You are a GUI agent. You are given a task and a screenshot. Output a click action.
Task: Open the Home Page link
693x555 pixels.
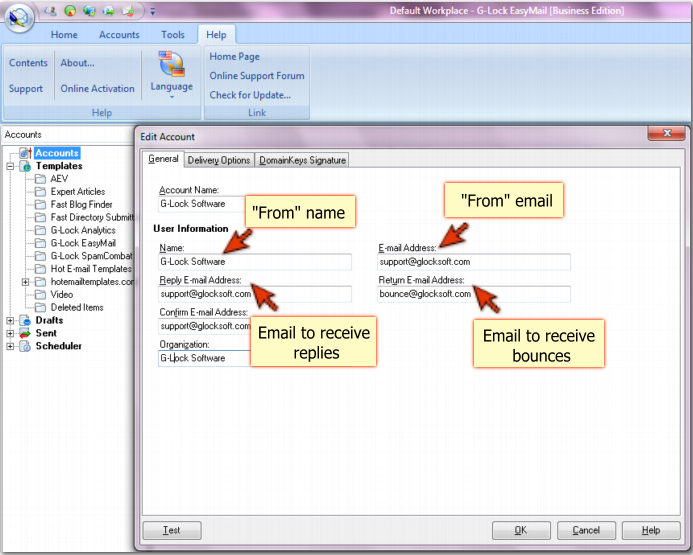pyautogui.click(x=234, y=57)
